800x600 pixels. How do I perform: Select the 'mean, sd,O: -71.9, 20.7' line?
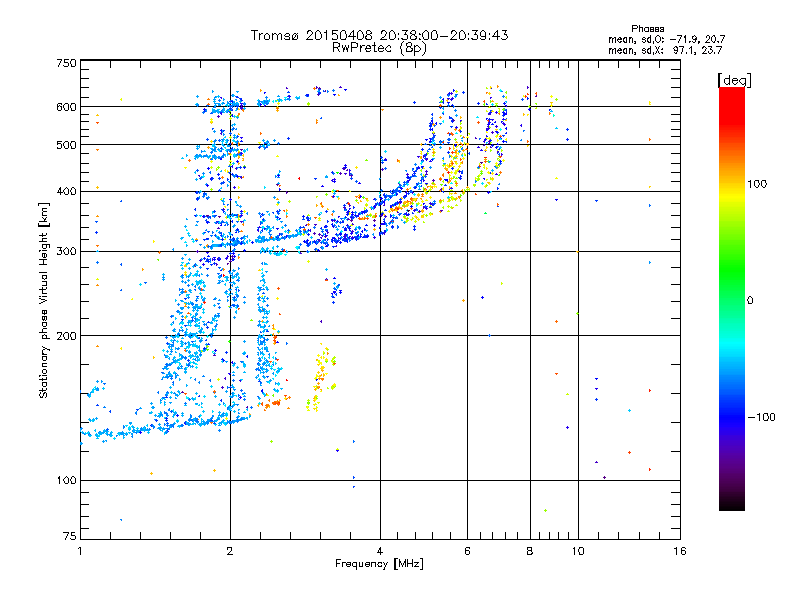pyautogui.click(x=666, y=39)
